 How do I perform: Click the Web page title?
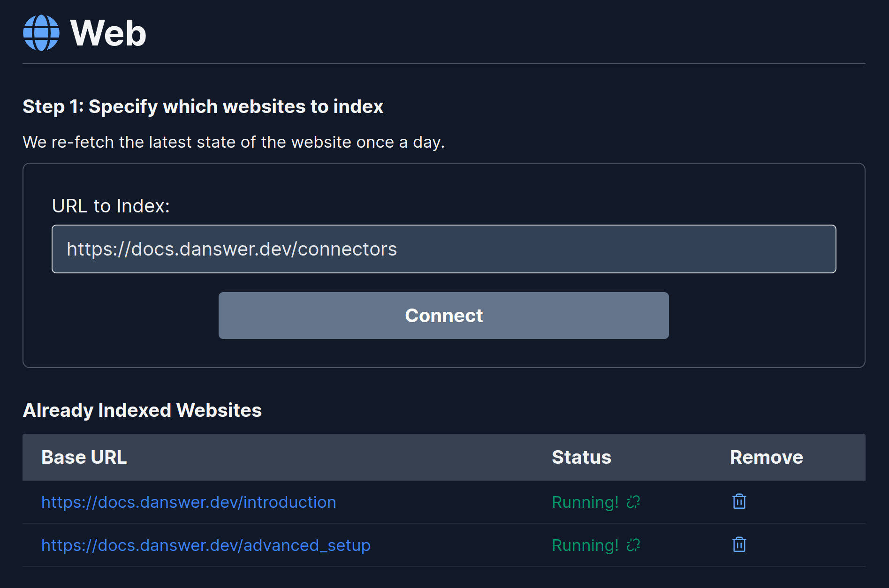click(x=108, y=32)
